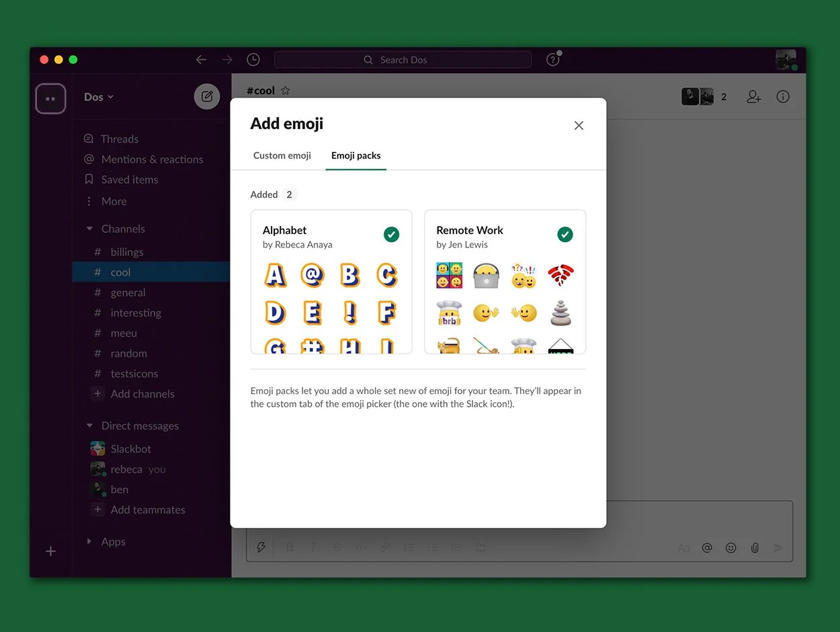Screen dimensions: 840x632
Task: Click the laptop face emoji in Remote Work
Action: [486, 276]
